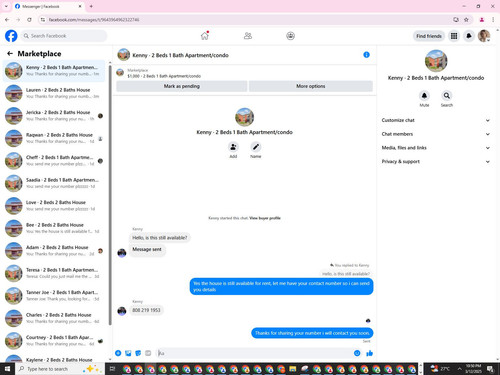This screenshot has height=375, width=500.
Task: Click Kenny's large profile picture in right panel
Action: pos(436,61)
